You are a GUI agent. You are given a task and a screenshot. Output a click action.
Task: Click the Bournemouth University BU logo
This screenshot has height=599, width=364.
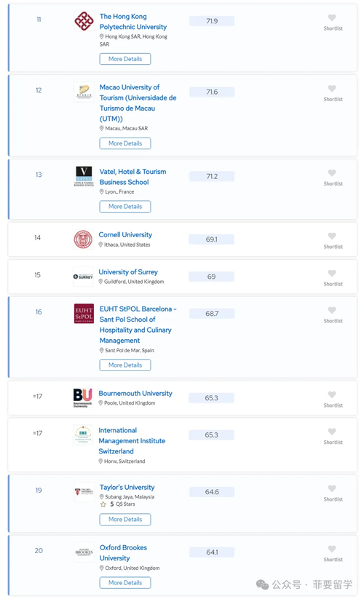[x=83, y=397]
